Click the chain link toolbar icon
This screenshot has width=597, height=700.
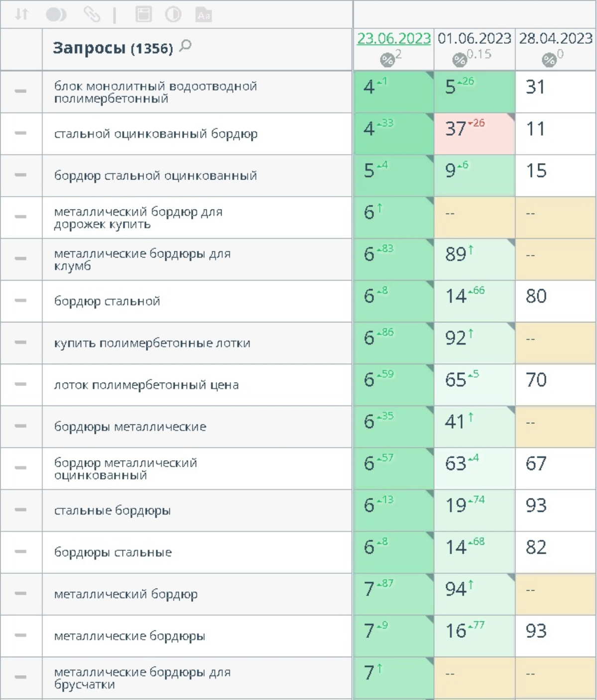click(92, 14)
